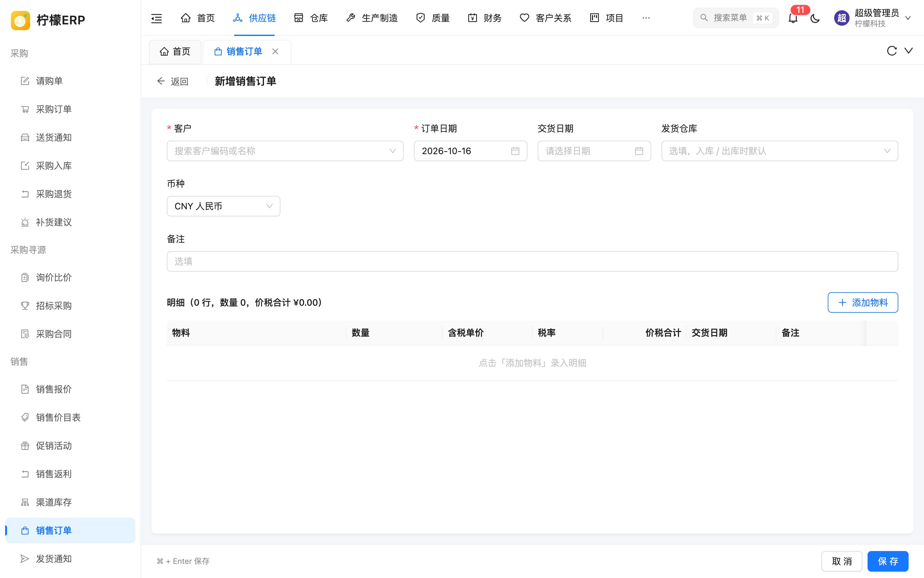Screen dimensions: 924x578
Task: Open 采购退货 in the sidebar
Action: tap(70, 194)
